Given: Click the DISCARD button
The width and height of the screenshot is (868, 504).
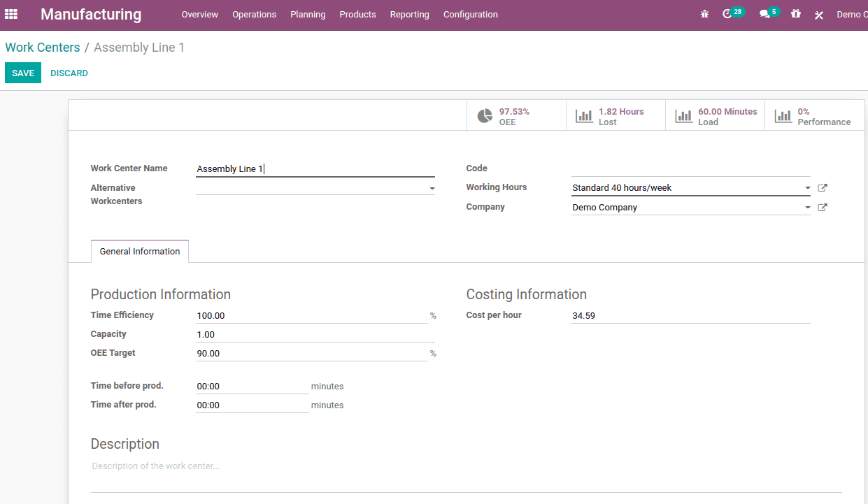Looking at the screenshot, I should pyautogui.click(x=69, y=73).
